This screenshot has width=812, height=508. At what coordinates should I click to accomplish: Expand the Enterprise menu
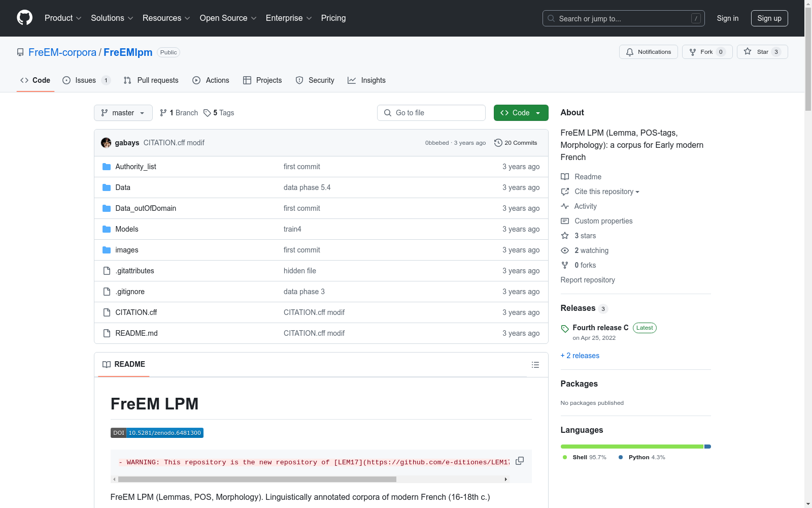(x=289, y=18)
